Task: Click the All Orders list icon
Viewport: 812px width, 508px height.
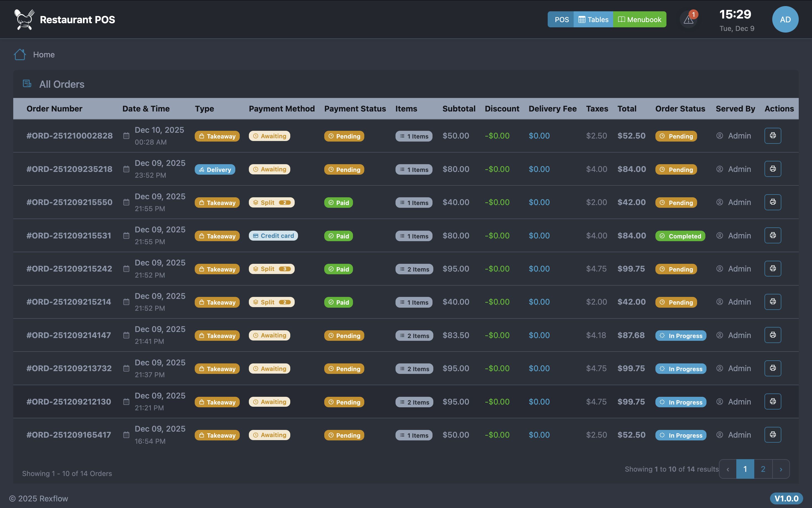Action: point(27,84)
